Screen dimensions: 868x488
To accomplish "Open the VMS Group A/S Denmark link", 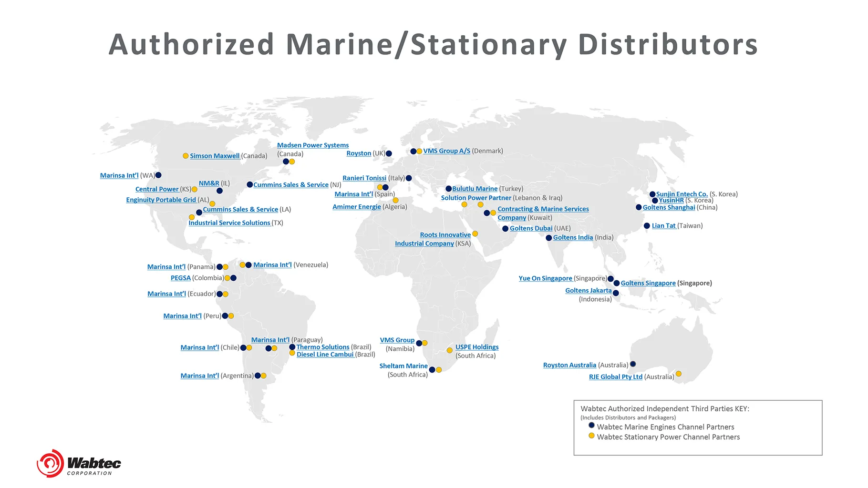I will 446,151.
